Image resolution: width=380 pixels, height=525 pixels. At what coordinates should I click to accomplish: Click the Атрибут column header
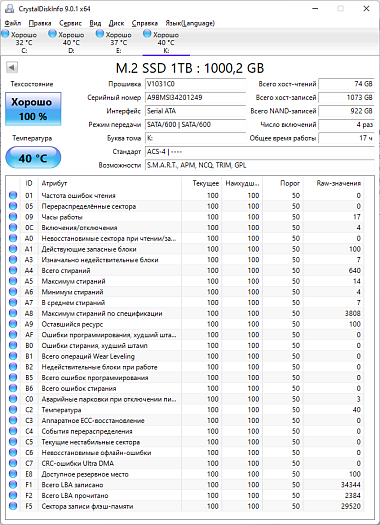[110, 183]
